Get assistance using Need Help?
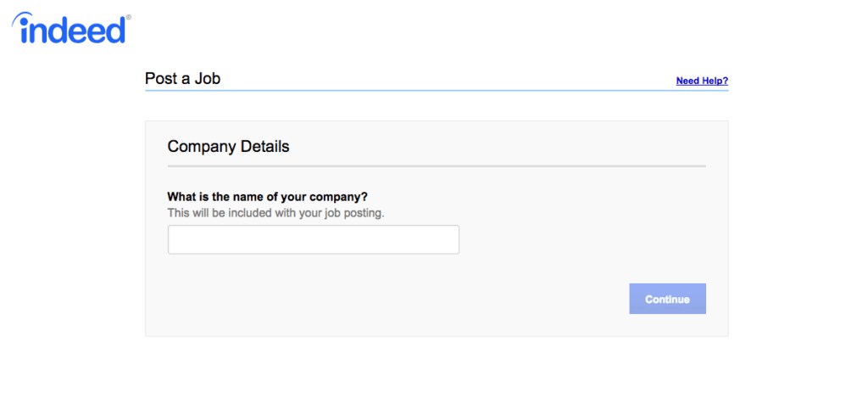868x398 pixels. (x=702, y=81)
